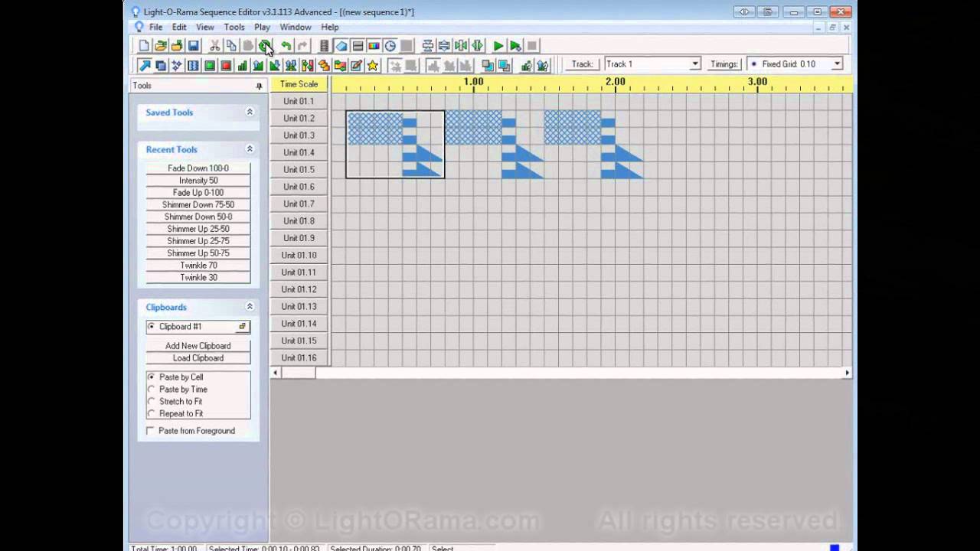This screenshot has width=980, height=551.
Task: Click the Save floppy disk icon
Action: click(x=194, y=46)
